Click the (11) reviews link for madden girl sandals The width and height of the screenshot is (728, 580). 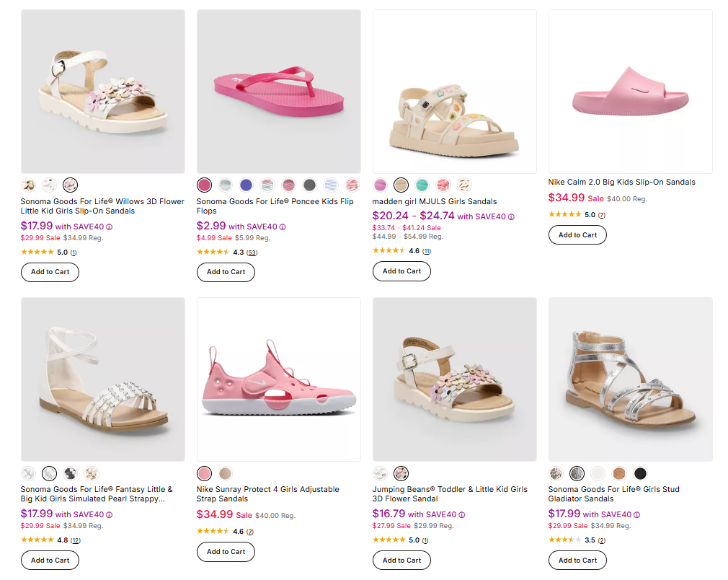(x=427, y=250)
